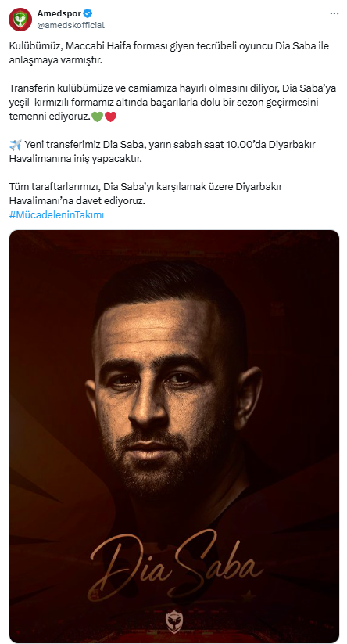Click the words temenni ediyoruz before the hearts
Screen dimensions: 347x644
click(x=49, y=117)
